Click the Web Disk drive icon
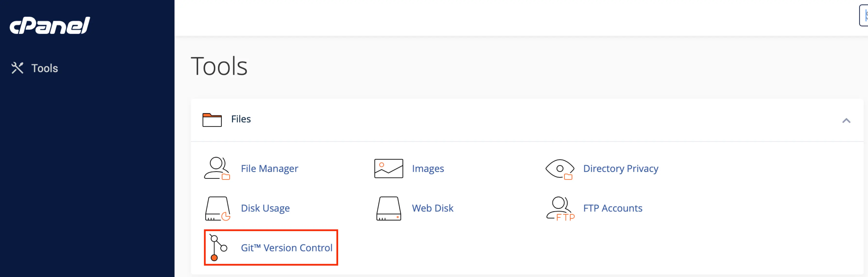 [x=389, y=208]
